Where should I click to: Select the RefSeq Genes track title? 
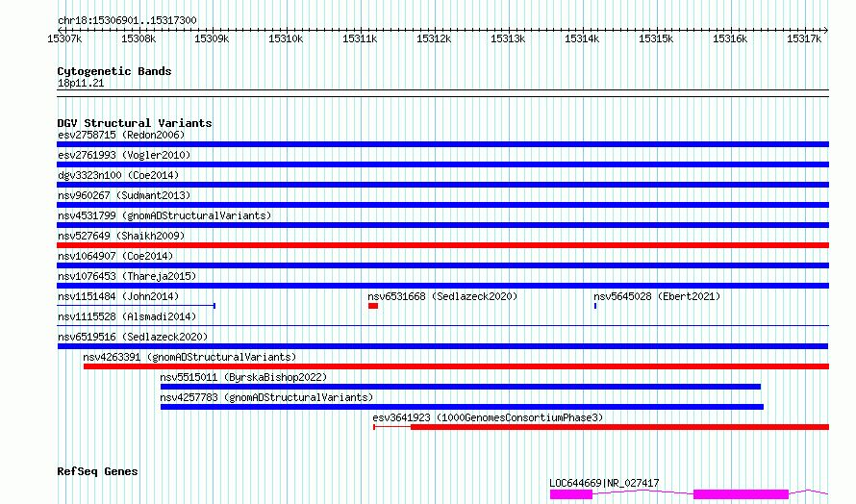click(x=97, y=471)
